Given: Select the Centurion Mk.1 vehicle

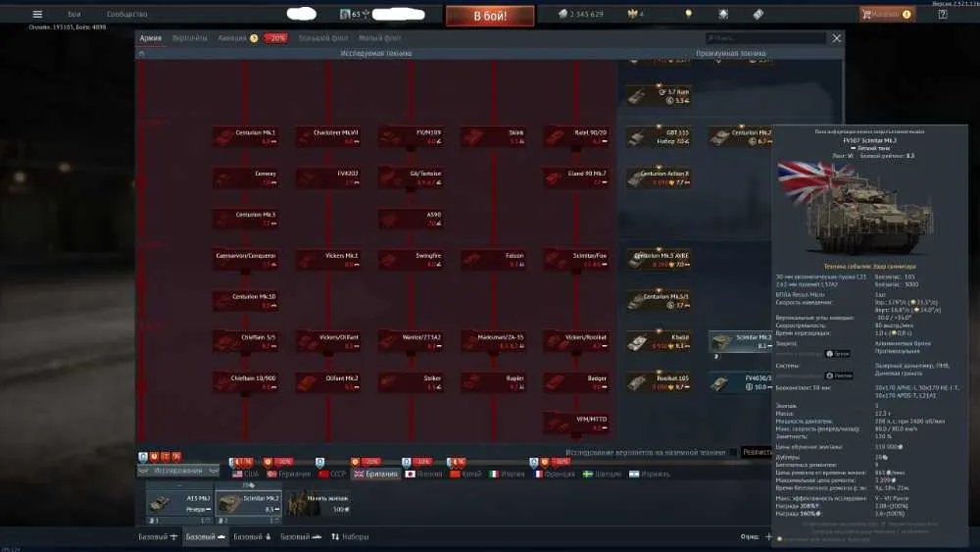Looking at the screenshot, I should pyautogui.click(x=246, y=137).
